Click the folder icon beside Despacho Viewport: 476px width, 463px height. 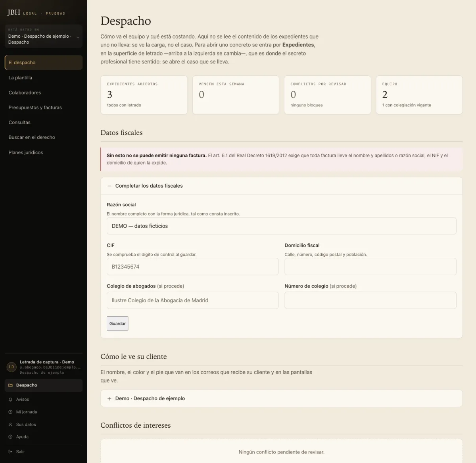pos(11,385)
